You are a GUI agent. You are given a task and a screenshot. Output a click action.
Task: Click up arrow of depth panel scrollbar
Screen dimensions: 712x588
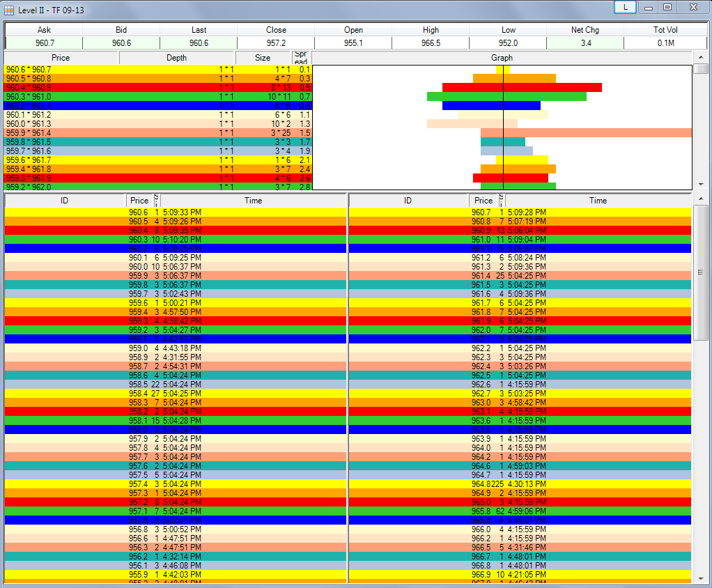tap(701, 57)
